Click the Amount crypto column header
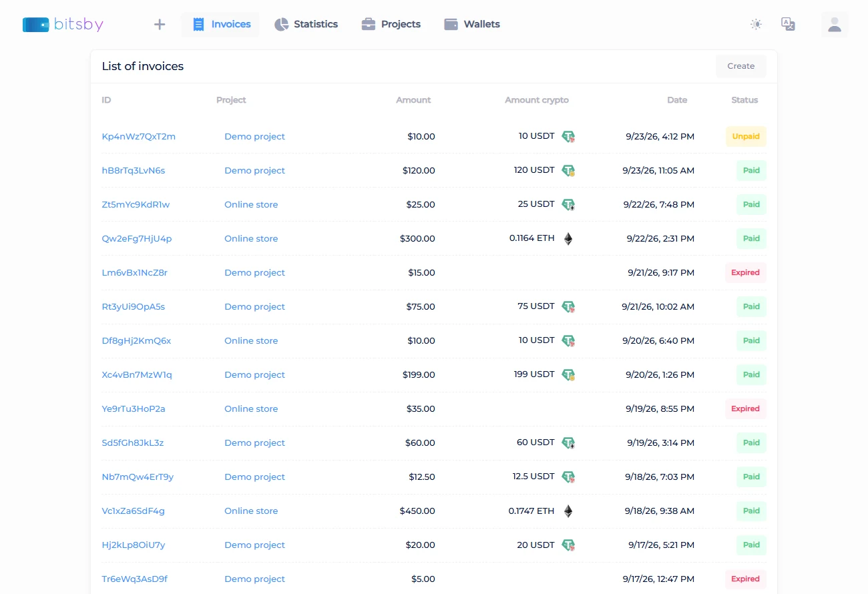This screenshot has height=594, width=868. [537, 100]
